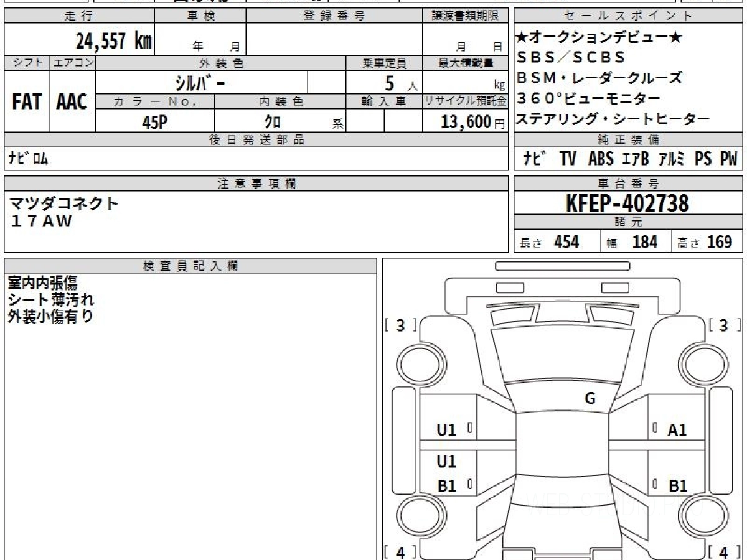Click the 外装小傷有り inspector note
This screenshot has width=747, height=560.
51,316
